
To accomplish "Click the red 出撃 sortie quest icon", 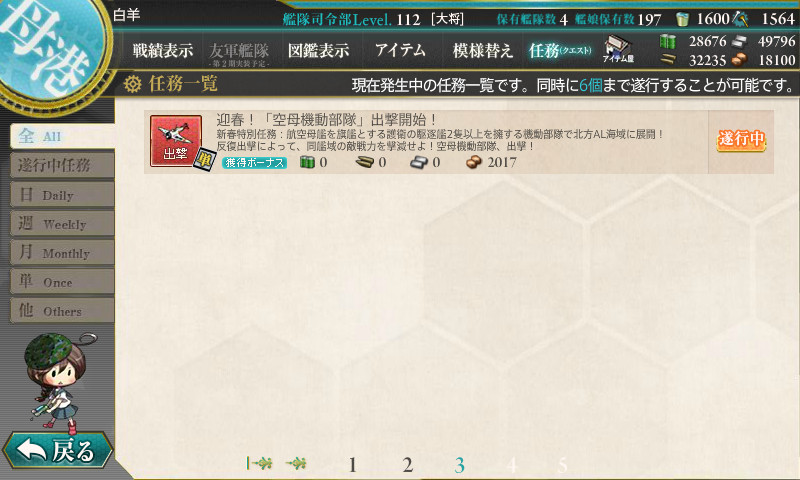I will pyautogui.click(x=176, y=141).
